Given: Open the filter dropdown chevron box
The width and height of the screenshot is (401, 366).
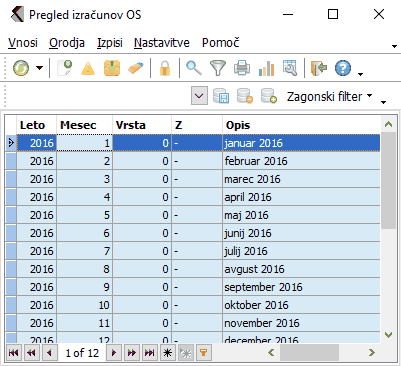Looking at the screenshot, I should [x=199, y=96].
